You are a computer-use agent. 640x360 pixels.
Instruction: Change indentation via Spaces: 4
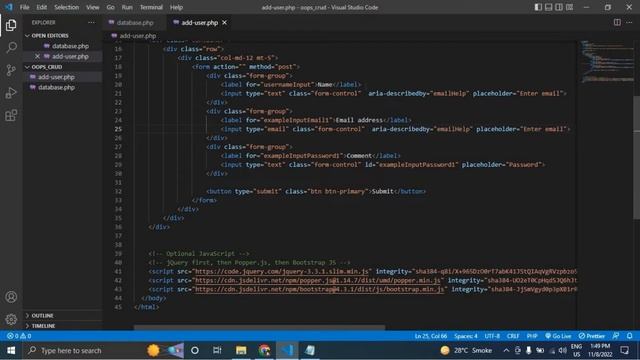466,336
